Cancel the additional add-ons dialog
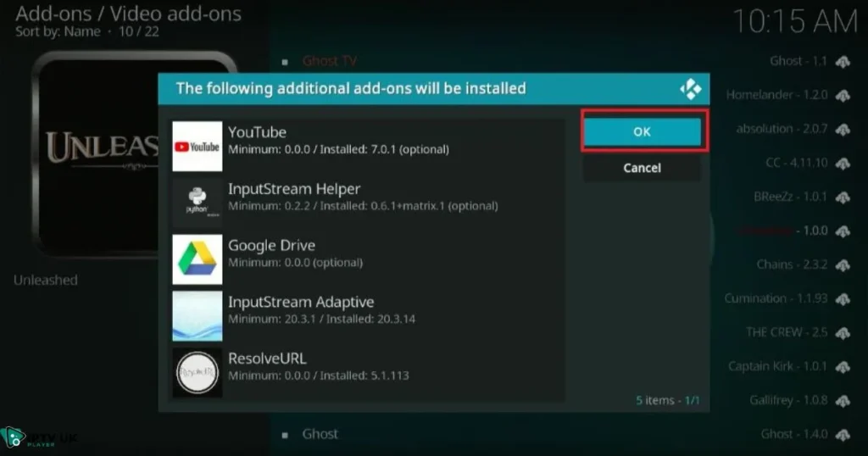868x456 pixels. click(643, 168)
